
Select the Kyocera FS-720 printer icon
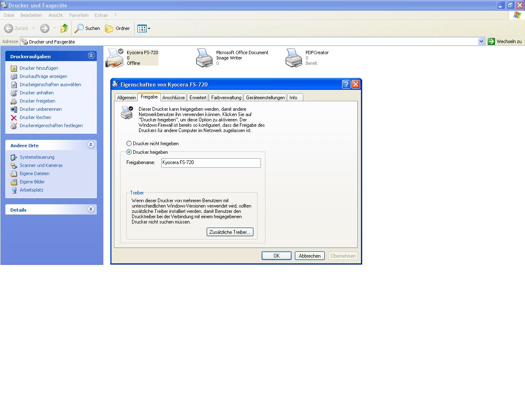[x=115, y=58]
